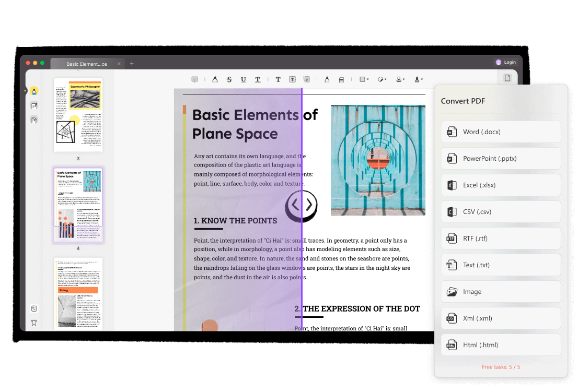Open the annotations panel in sidebar

pyautogui.click(x=34, y=105)
